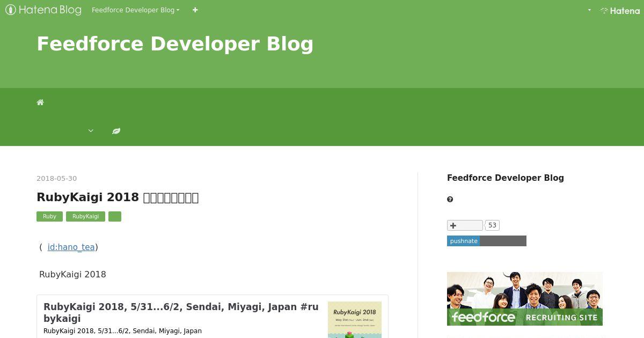The height and width of the screenshot is (338, 644).
Task: Open the large Feedforce Developer Blog header title
Action: click(175, 43)
